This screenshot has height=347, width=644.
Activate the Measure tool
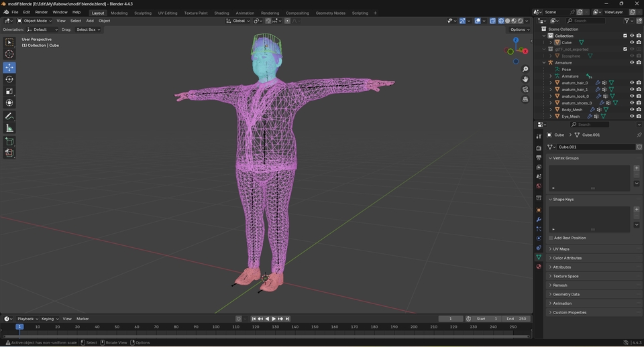[x=9, y=128]
